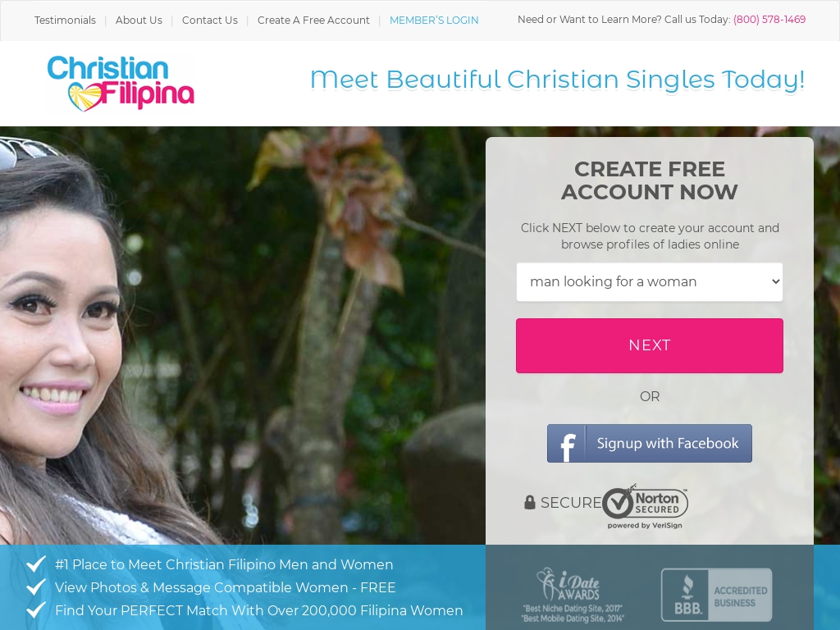Click the padlock icon beside SECURE
Image resolution: width=840 pixels, height=630 pixels.
(x=529, y=503)
